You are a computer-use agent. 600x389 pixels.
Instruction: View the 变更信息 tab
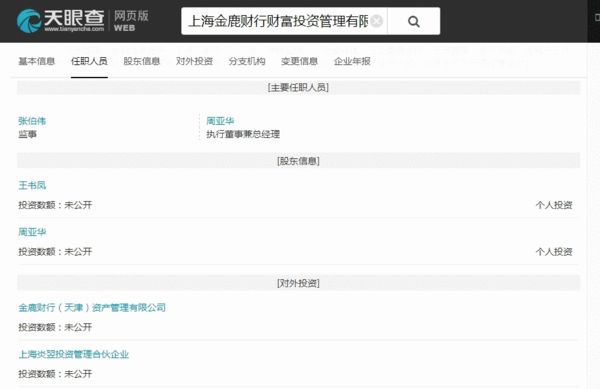[x=299, y=61]
